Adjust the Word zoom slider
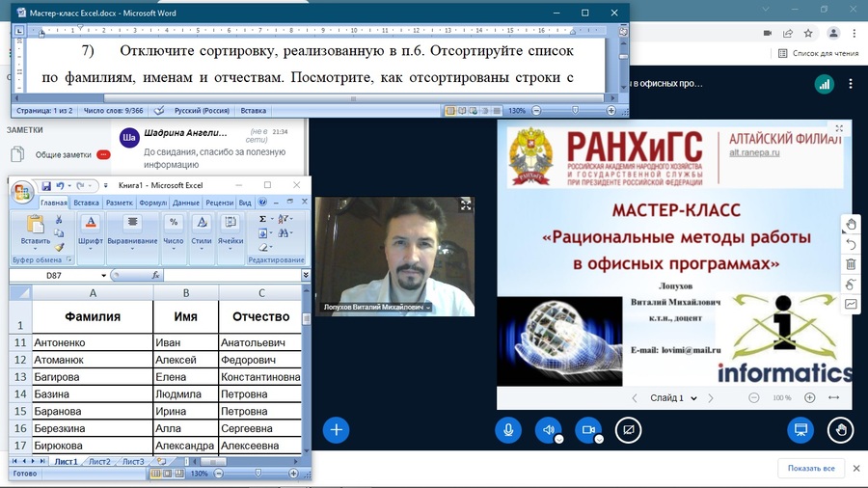Viewport: 868px width, 488px height. [575, 111]
